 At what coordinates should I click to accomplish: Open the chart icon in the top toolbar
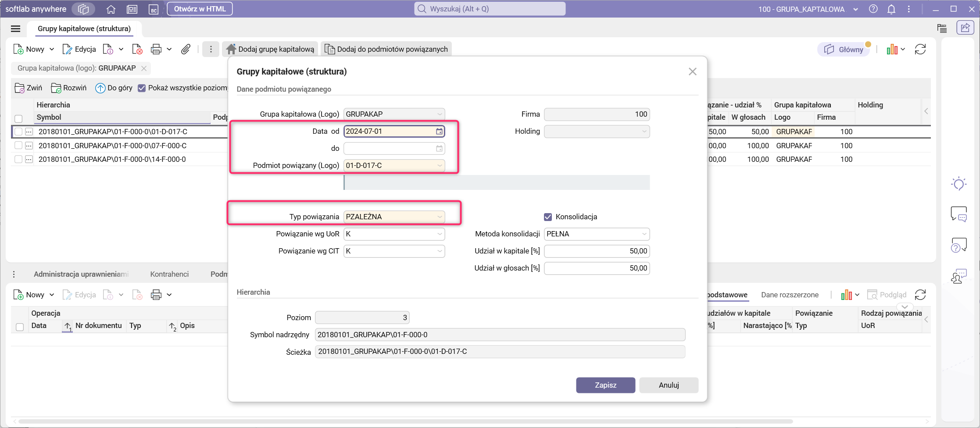coord(892,50)
